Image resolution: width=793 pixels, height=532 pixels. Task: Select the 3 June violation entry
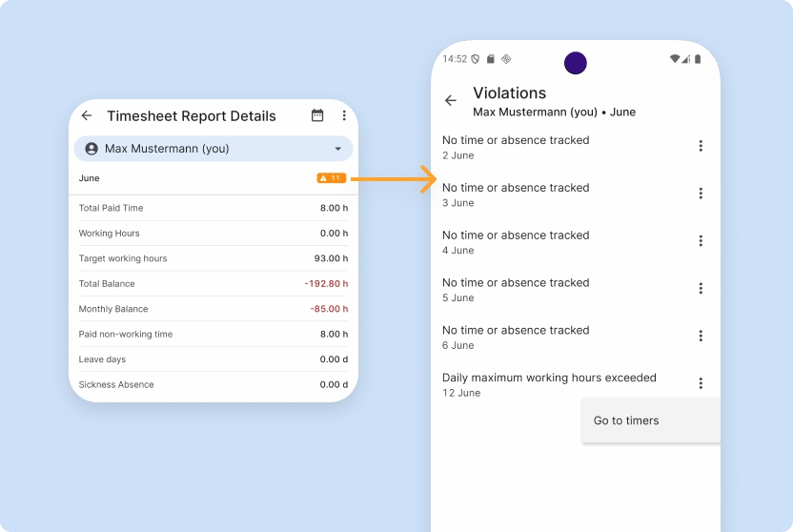point(516,194)
